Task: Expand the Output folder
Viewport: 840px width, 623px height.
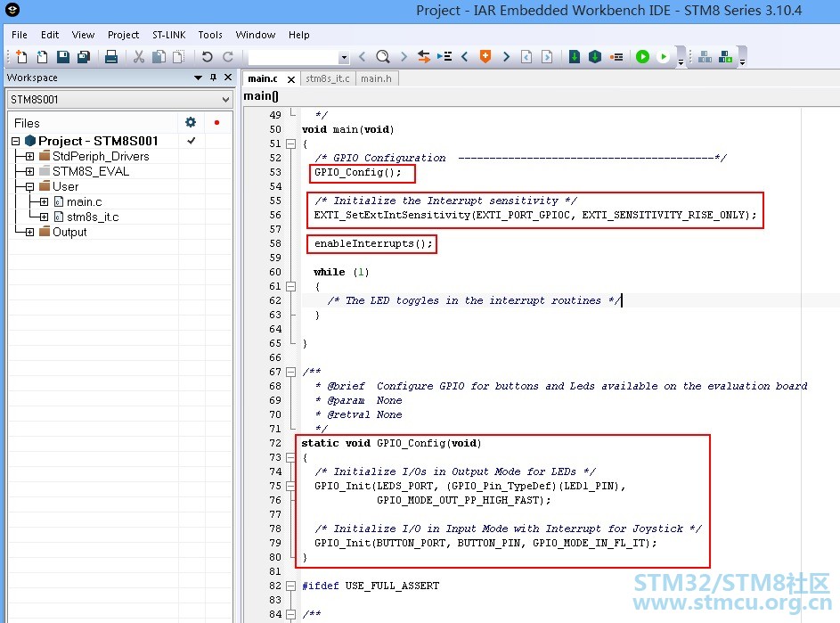Action: coord(29,232)
